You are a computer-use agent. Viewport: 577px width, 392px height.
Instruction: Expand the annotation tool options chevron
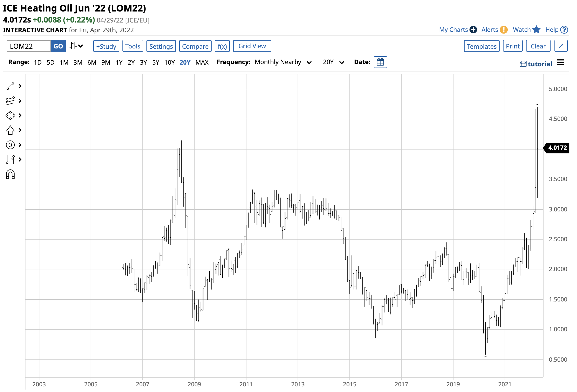[x=20, y=145]
